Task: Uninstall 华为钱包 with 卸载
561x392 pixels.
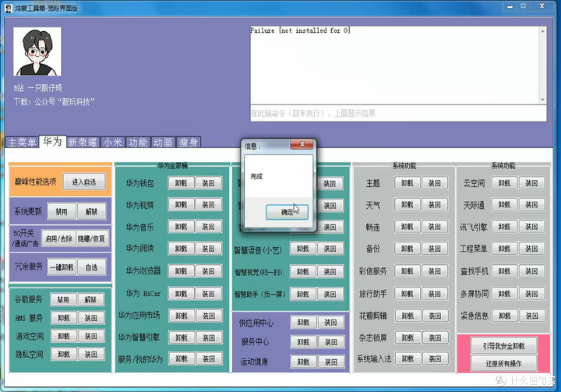Action: point(181,183)
